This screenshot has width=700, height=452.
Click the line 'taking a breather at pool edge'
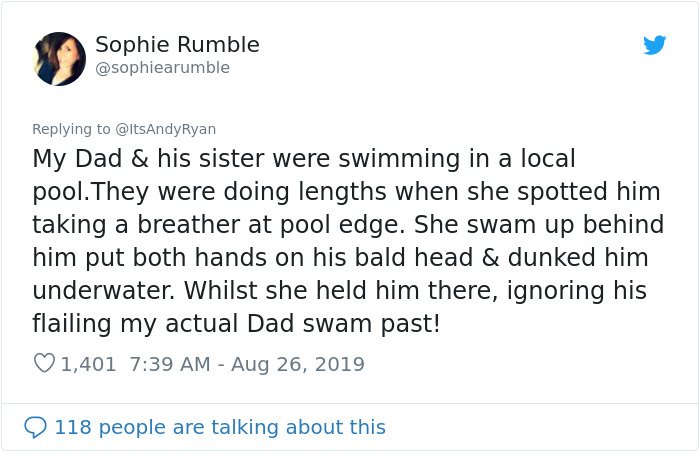point(348,225)
